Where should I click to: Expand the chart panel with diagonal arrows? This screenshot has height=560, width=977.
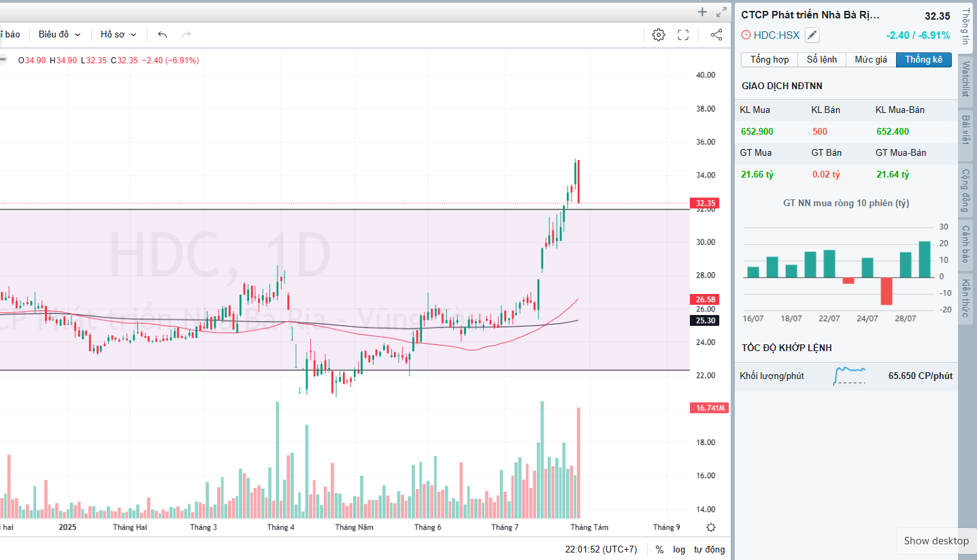pyautogui.click(x=721, y=12)
